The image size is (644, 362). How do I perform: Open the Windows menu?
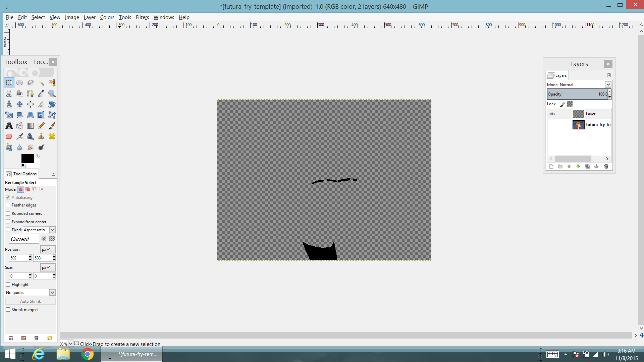tap(164, 17)
